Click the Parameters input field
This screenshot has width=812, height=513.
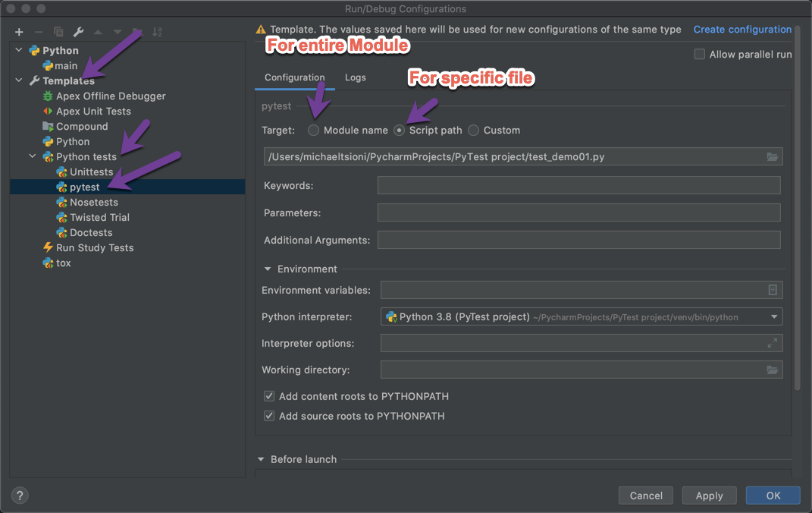coord(579,212)
